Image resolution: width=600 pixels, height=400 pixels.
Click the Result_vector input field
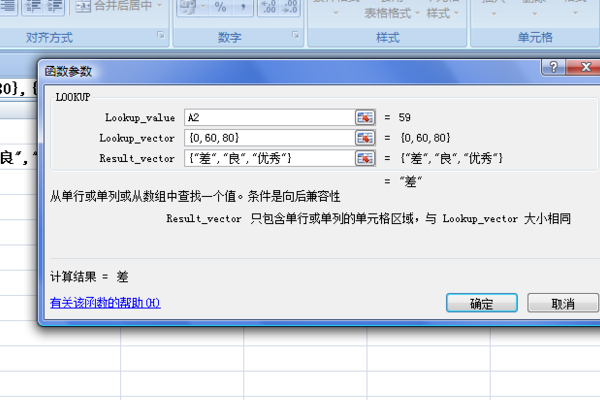click(270, 158)
